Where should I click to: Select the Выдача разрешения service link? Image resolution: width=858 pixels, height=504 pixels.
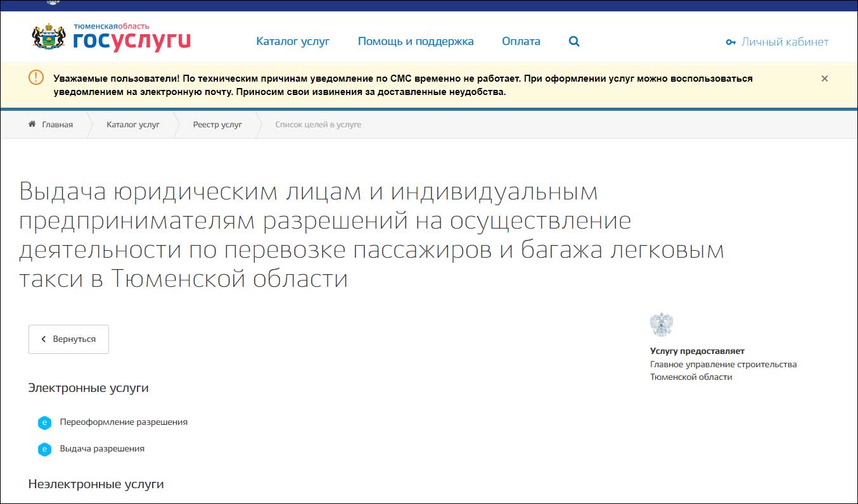[x=102, y=448]
